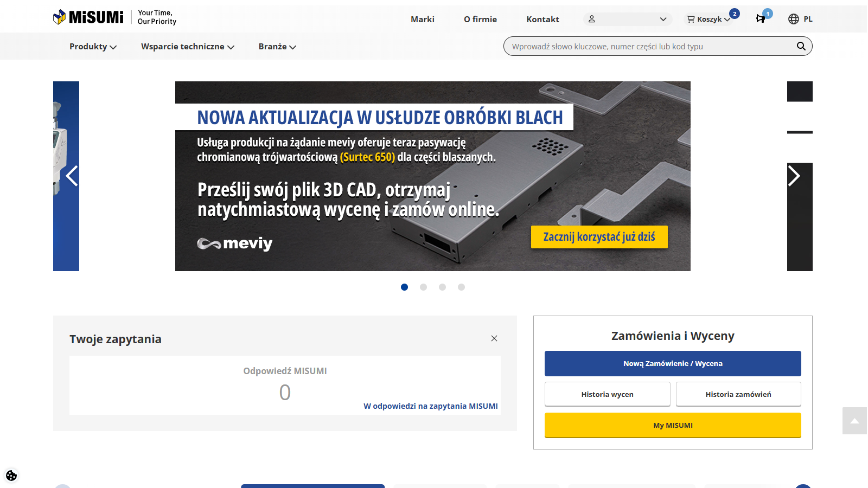Click Nową Zamówienie / Wycena button

(673, 363)
